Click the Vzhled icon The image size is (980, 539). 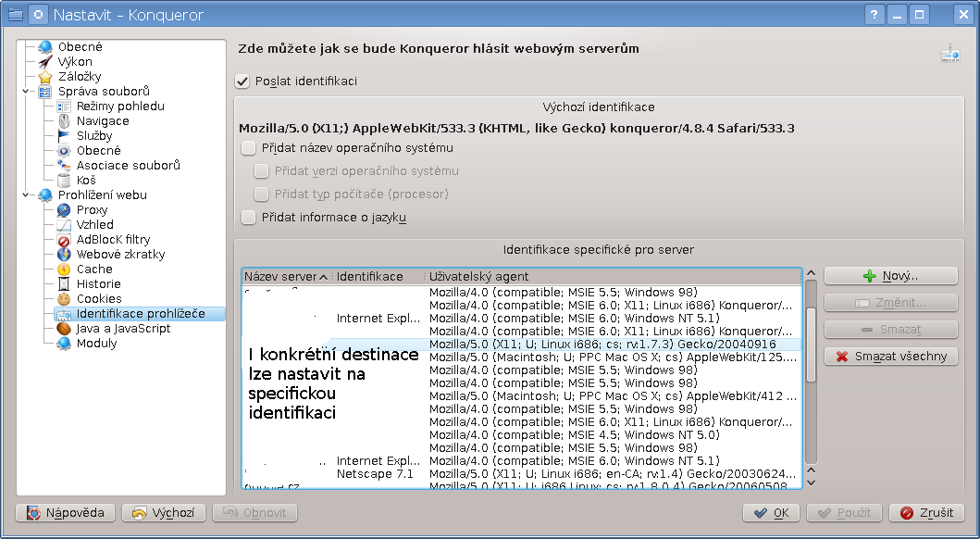[64, 225]
